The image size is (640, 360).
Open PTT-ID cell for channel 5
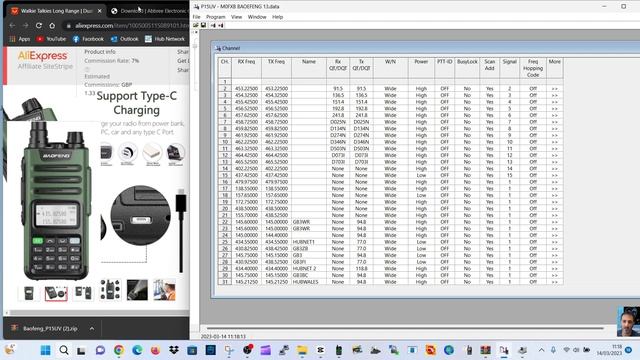click(444, 109)
